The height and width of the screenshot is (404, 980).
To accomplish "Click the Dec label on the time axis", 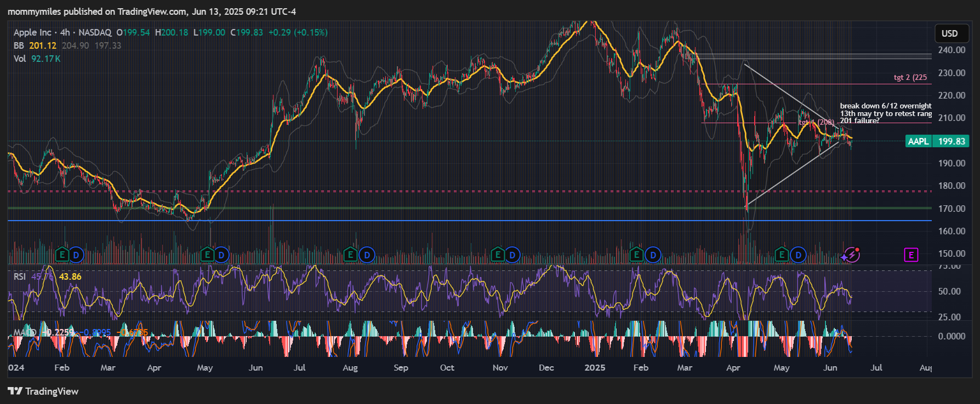I will coord(546,367).
